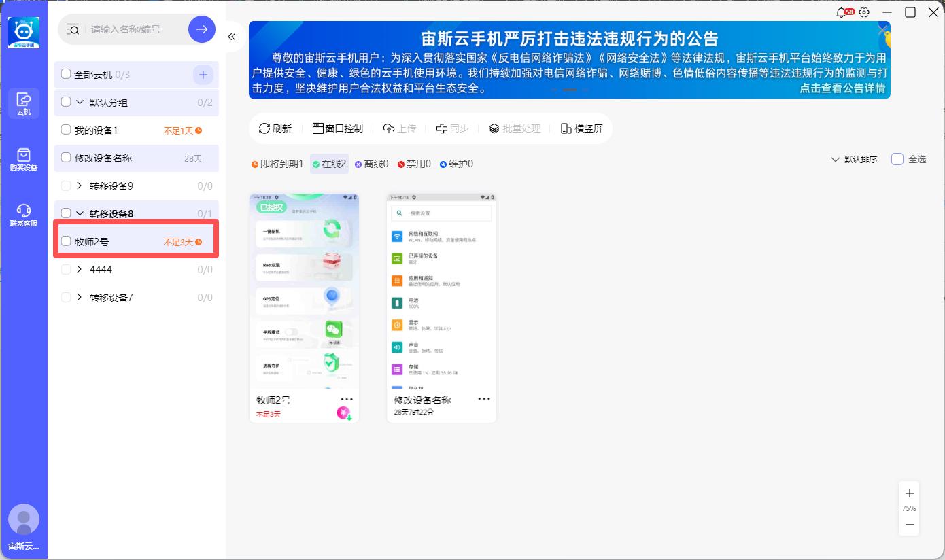Collapse the 默认分组 group
The width and height of the screenshot is (945, 560).
pos(80,102)
